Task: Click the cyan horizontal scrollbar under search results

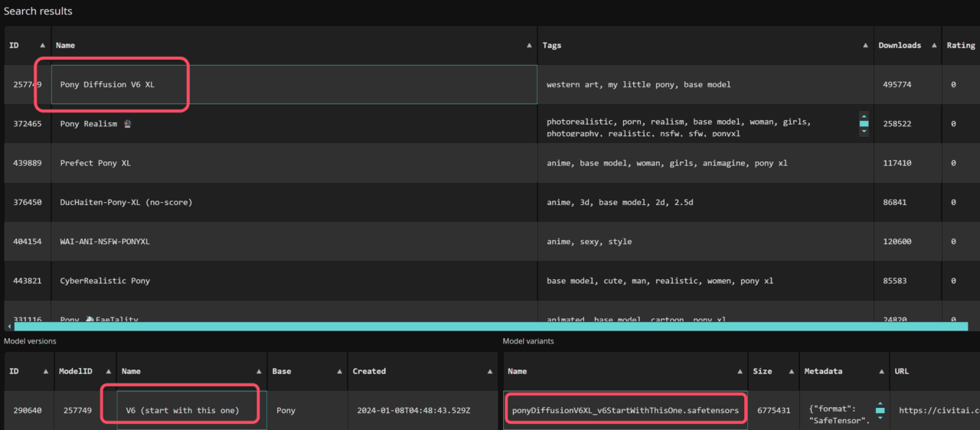Action: (491, 326)
